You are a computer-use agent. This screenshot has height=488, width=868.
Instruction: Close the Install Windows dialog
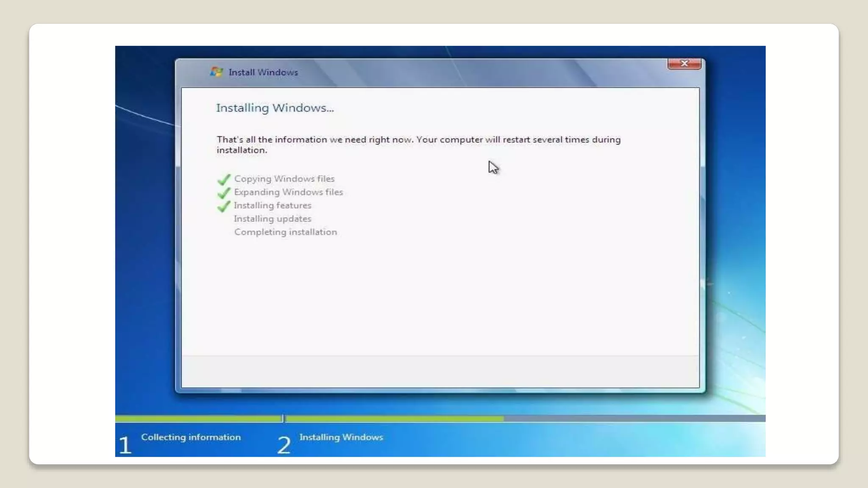click(684, 64)
